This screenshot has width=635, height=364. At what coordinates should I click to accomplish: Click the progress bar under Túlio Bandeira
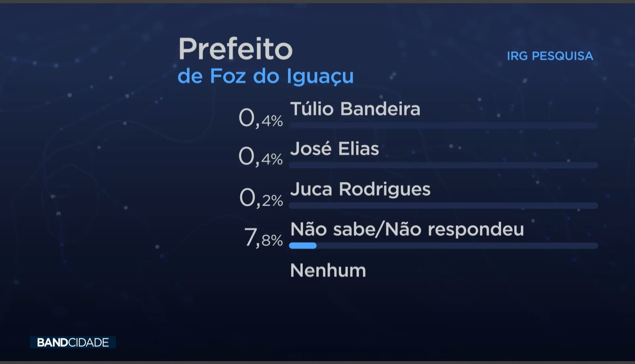click(x=443, y=126)
